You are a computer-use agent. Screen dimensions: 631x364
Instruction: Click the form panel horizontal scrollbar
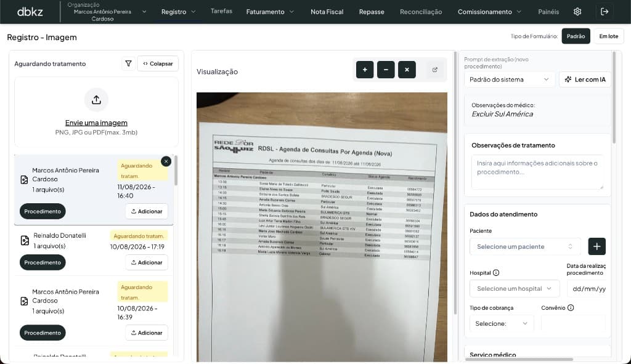pyautogui.click(x=519, y=359)
